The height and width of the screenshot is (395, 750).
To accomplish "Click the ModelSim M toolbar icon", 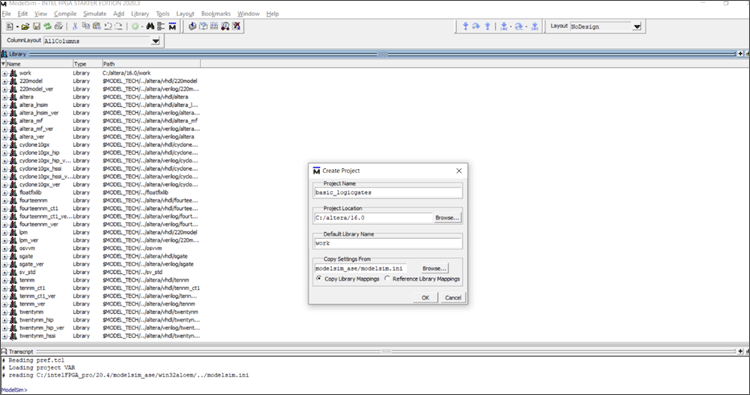I will coord(172,26).
